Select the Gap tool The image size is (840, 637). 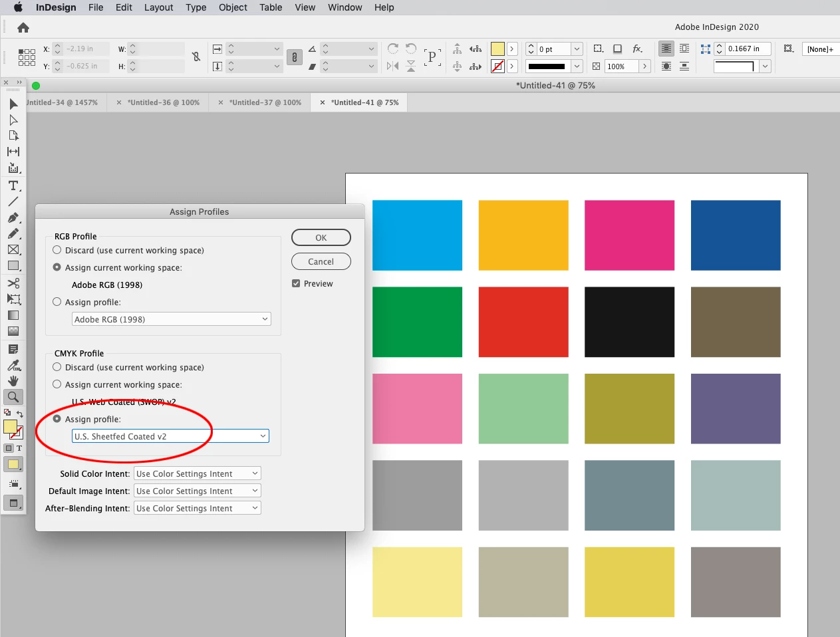[13, 152]
